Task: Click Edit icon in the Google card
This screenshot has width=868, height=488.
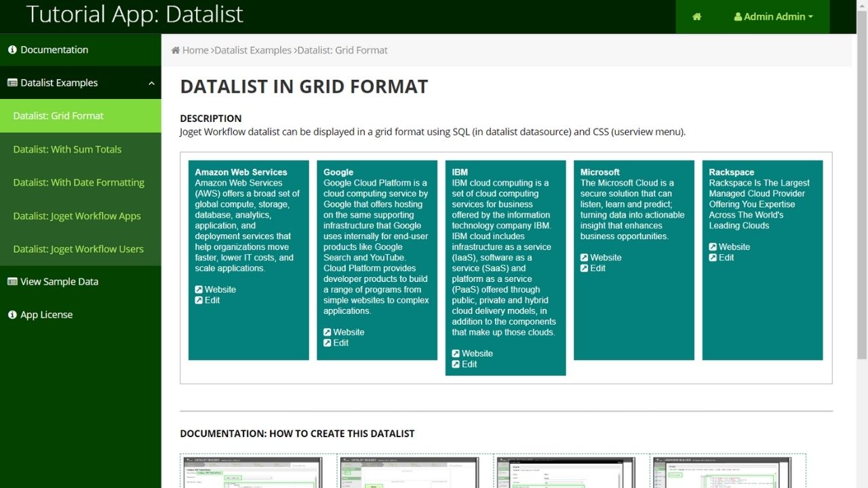Action: tap(328, 343)
